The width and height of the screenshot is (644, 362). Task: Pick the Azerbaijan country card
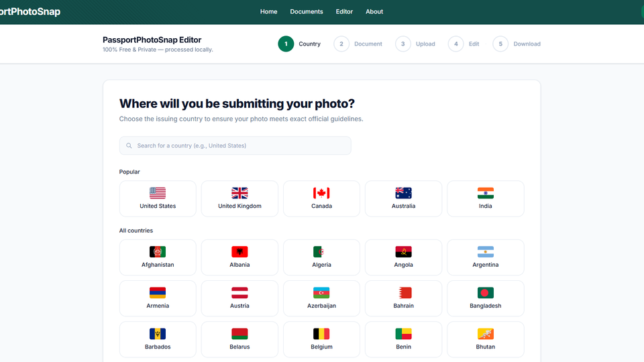321,298
